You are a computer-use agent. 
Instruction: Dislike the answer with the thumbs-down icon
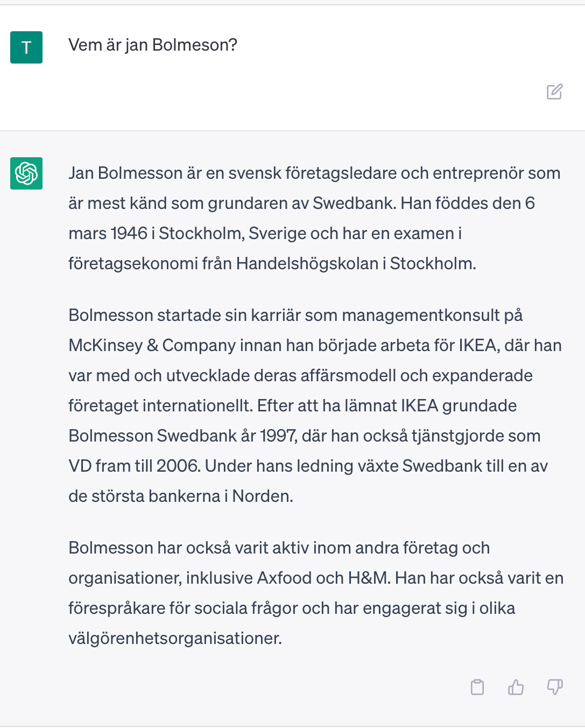[555, 687]
